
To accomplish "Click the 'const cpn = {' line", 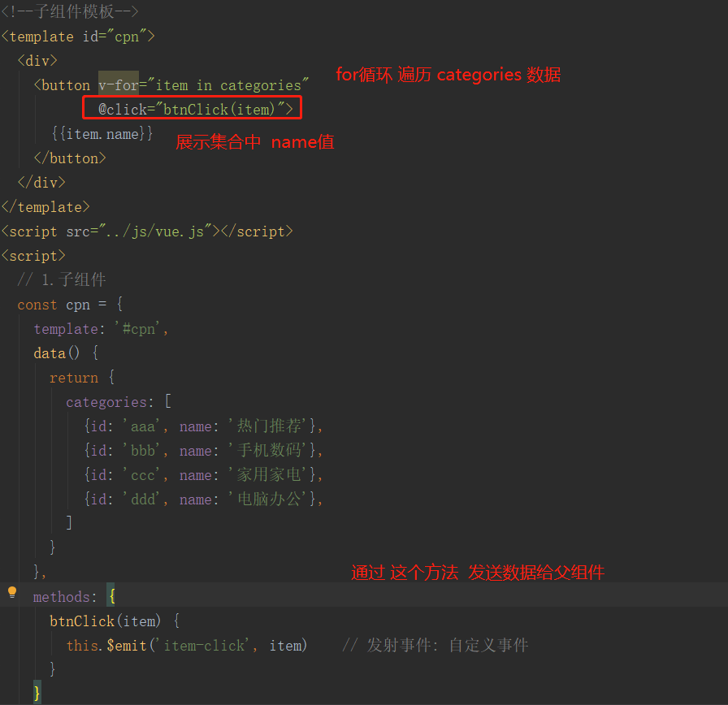I will (70, 305).
